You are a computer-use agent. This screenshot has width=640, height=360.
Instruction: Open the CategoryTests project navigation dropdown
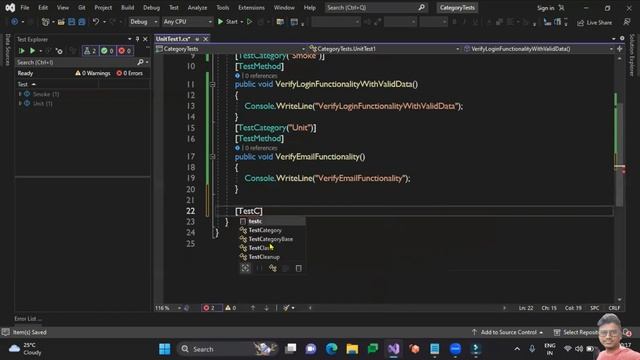[230, 49]
